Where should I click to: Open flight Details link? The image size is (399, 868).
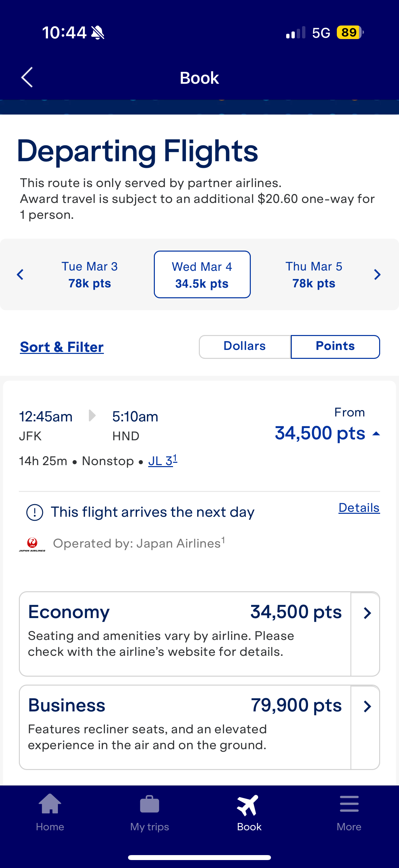pyautogui.click(x=359, y=508)
